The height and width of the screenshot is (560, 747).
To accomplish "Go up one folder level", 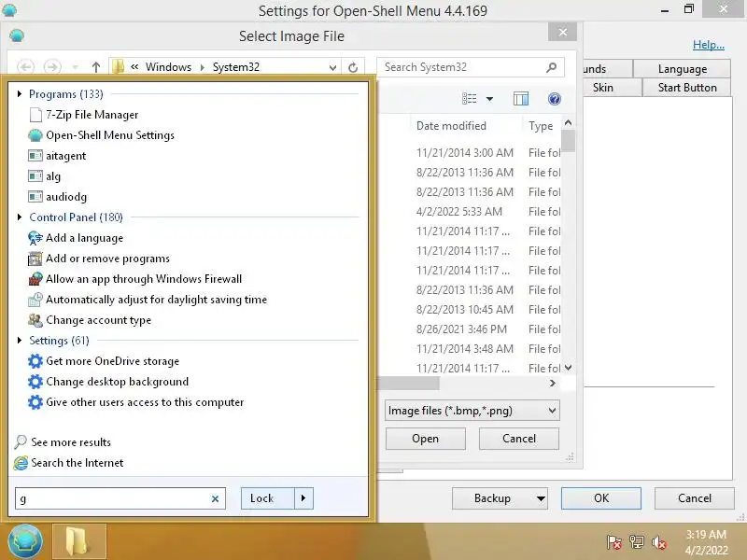I will (x=96, y=67).
